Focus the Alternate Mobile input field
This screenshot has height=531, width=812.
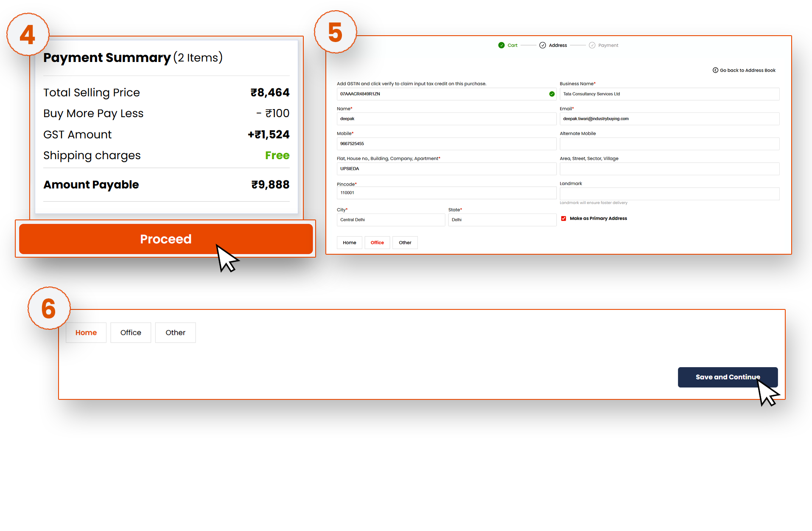click(669, 144)
